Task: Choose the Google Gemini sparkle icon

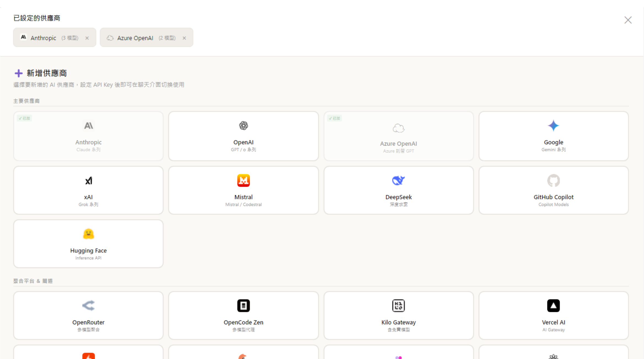Action: click(553, 126)
